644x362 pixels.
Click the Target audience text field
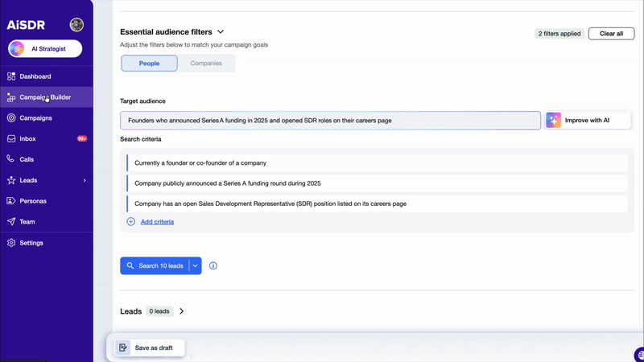[x=330, y=121]
